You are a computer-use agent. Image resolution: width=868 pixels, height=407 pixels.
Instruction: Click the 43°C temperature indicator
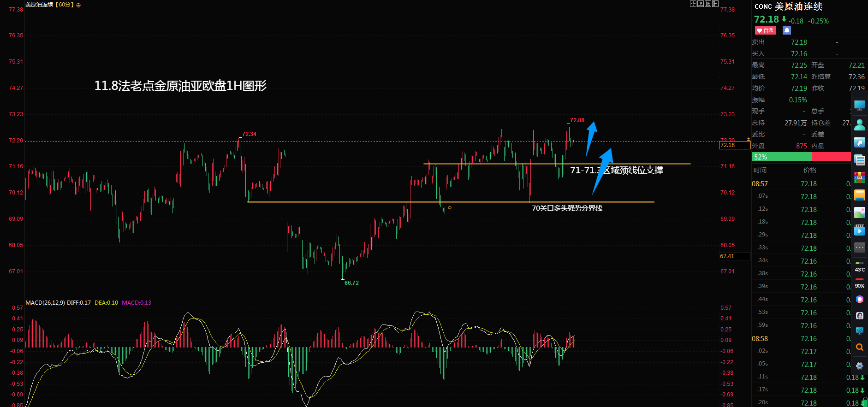pos(859,267)
